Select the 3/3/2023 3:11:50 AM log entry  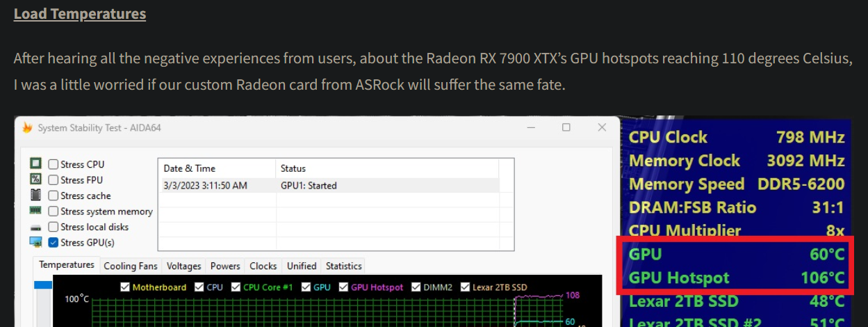(205, 186)
